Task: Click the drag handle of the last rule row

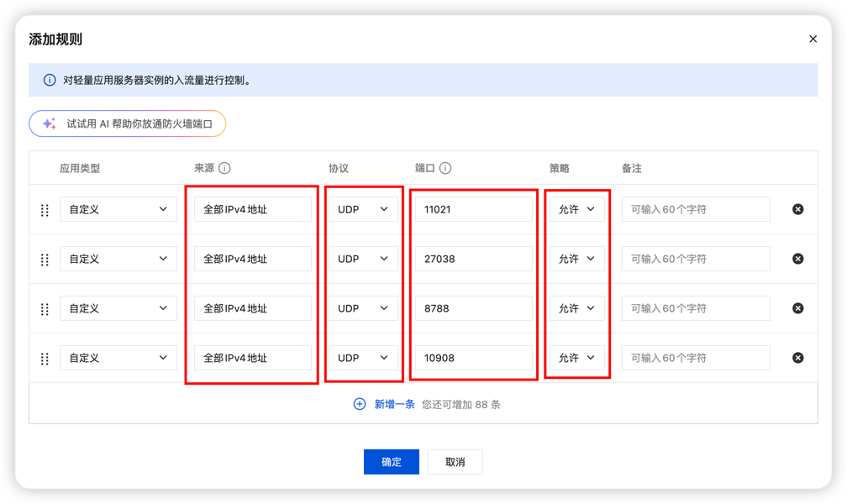Action: (x=45, y=357)
